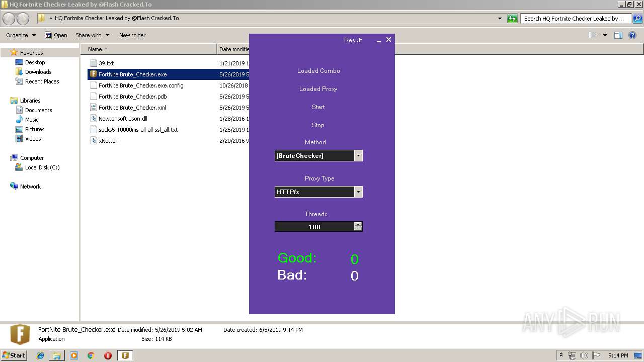Open Libraries in navigation pane

pyautogui.click(x=30, y=101)
